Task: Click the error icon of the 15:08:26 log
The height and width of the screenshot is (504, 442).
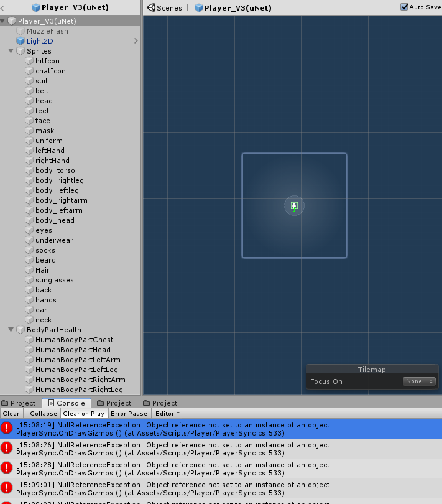Action: click(x=6, y=448)
